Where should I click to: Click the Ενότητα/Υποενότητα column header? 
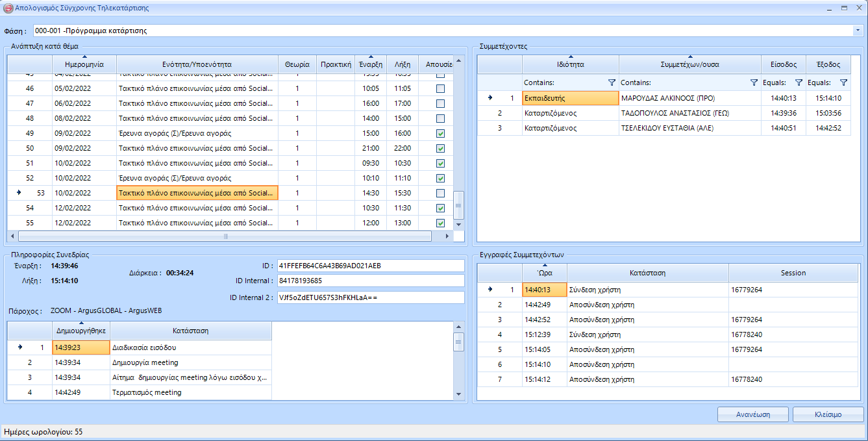pyautogui.click(x=197, y=65)
